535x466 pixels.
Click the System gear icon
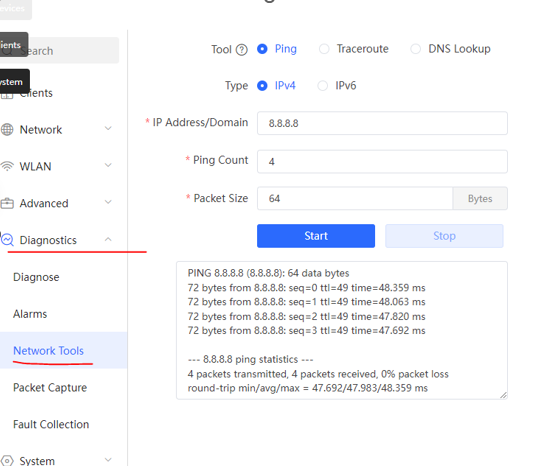tap(7, 461)
